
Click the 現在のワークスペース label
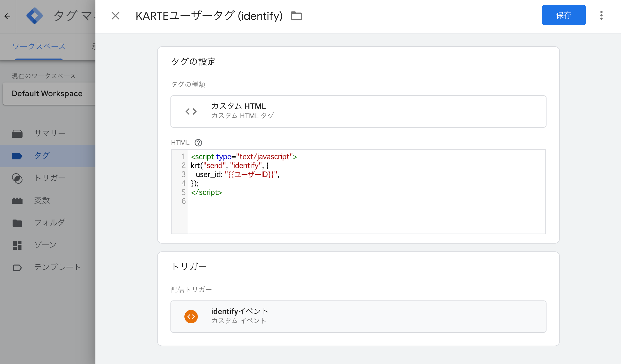tap(44, 76)
